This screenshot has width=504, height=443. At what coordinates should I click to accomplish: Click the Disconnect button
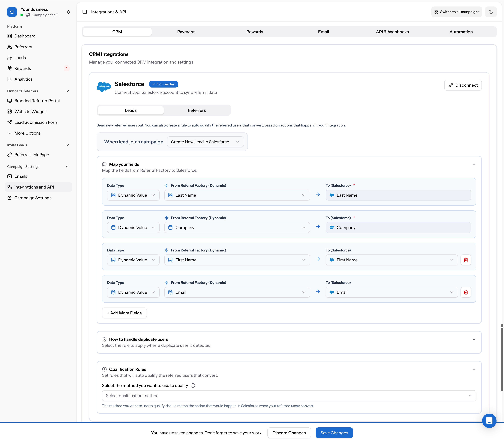[463, 85]
